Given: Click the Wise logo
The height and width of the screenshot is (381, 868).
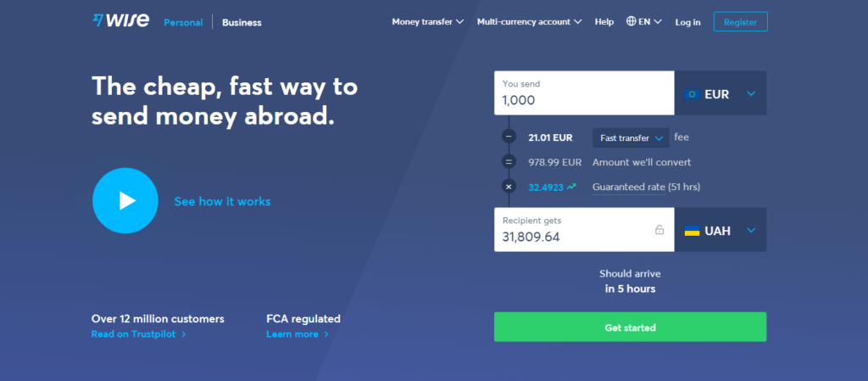Looking at the screenshot, I should 120,20.
